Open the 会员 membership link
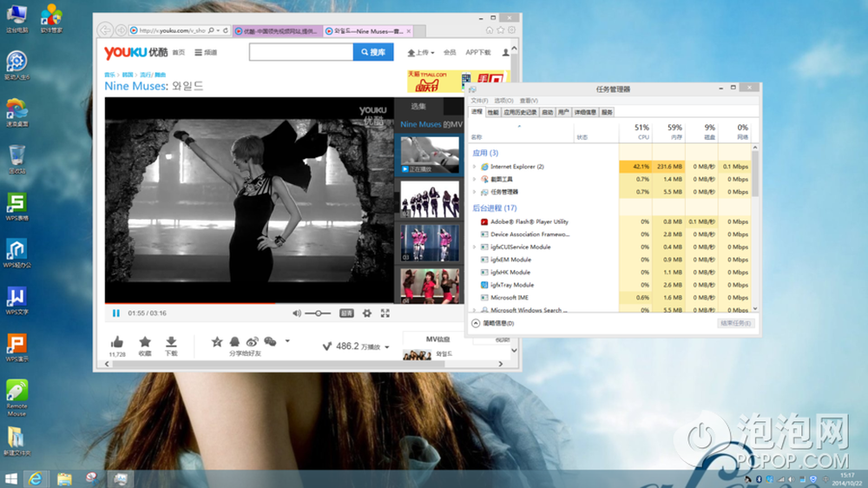Viewport: 868px width, 488px height. pos(450,53)
